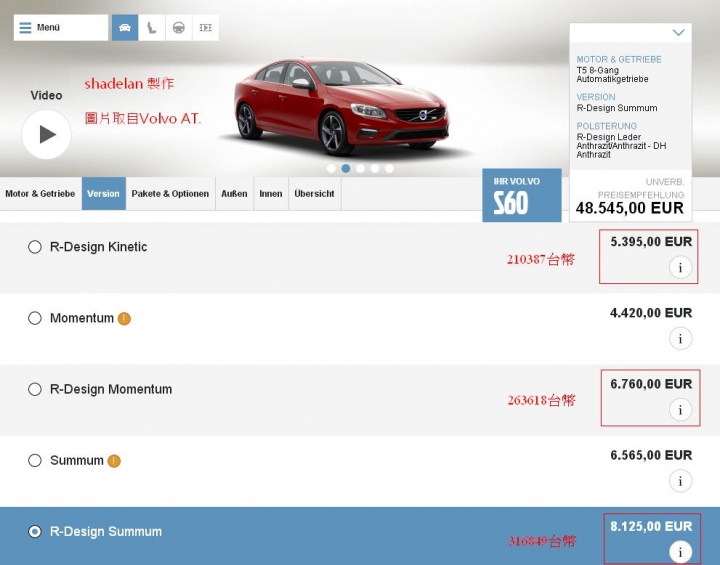Open the Außen tab
The height and width of the screenshot is (565, 720).
pyautogui.click(x=234, y=193)
